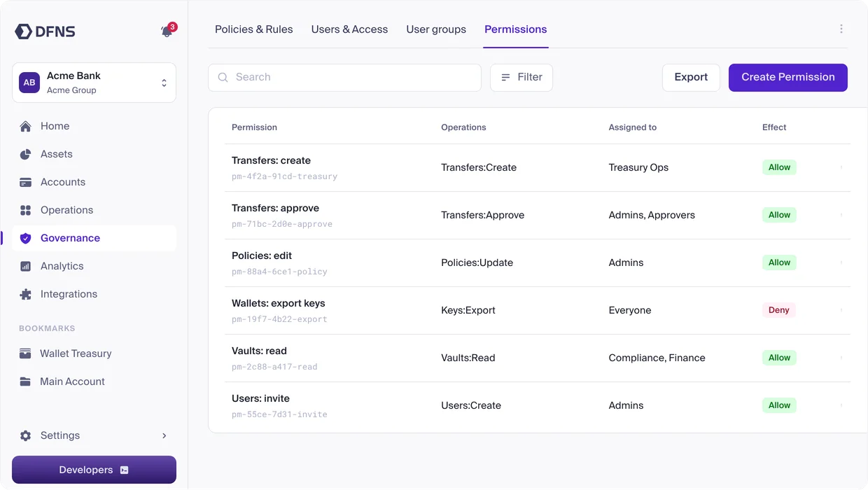Open Main Account bookmark
Image resolution: width=868 pixels, height=490 pixels.
pyautogui.click(x=94, y=381)
